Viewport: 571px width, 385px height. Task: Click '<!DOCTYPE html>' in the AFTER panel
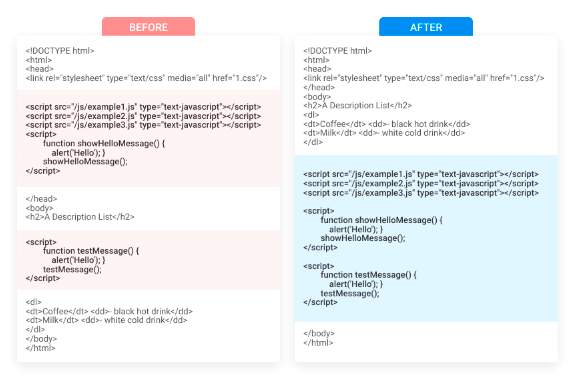pyautogui.click(x=338, y=51)
